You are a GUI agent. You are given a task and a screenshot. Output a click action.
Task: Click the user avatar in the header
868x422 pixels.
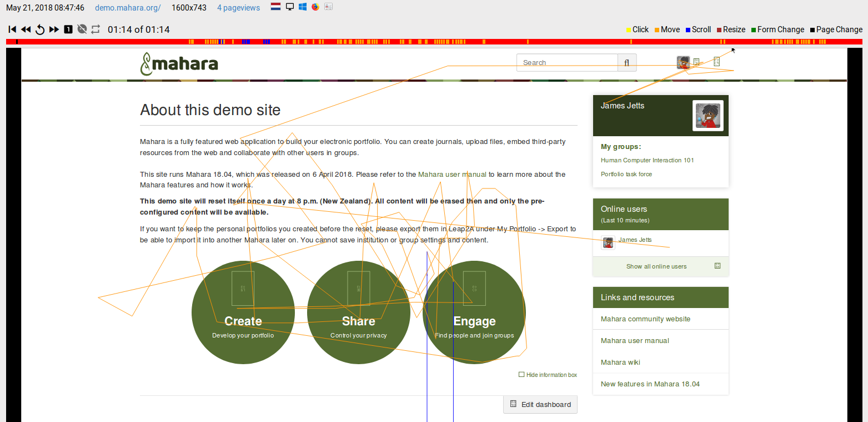pos(683,62)
